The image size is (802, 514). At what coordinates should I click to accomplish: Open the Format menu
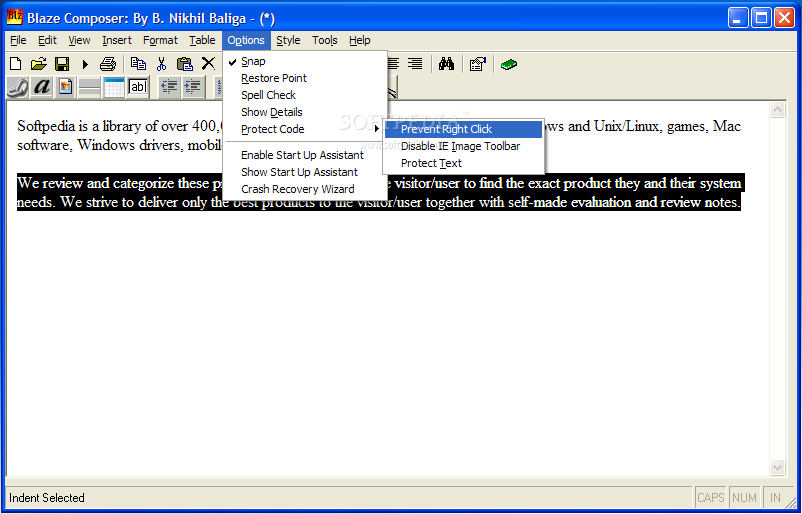160,40
